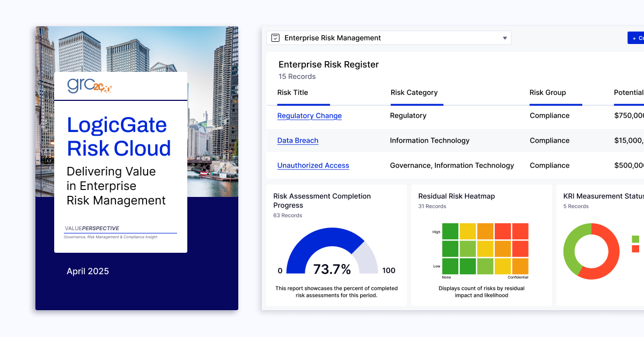Click the High label on heatmap axis
Screen dimensions: 644x337
pyautogui.click(x=436, y=232)
